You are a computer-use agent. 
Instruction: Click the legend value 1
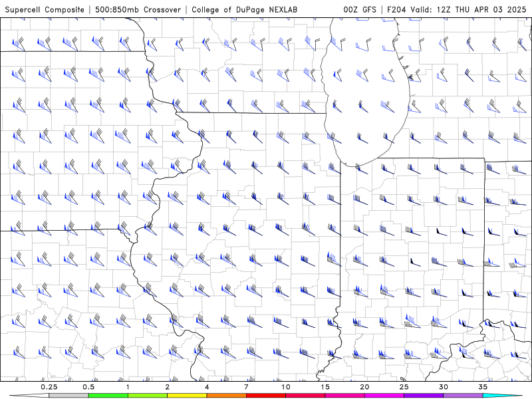128,387
